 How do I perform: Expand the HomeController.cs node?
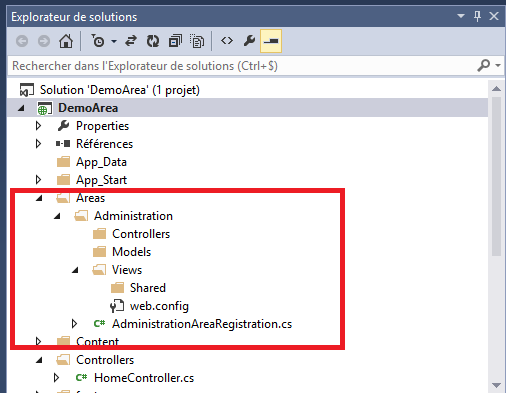click(56, 378)
